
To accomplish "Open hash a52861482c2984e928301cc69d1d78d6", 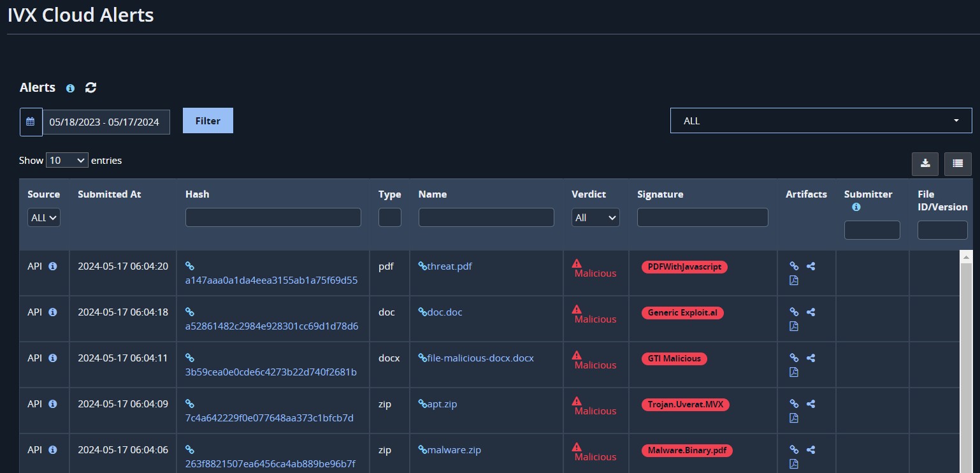I will pos(271,326).
